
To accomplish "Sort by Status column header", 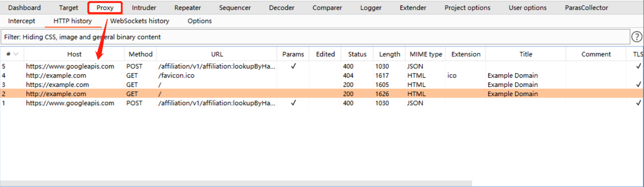I will (x=357, y=54).
